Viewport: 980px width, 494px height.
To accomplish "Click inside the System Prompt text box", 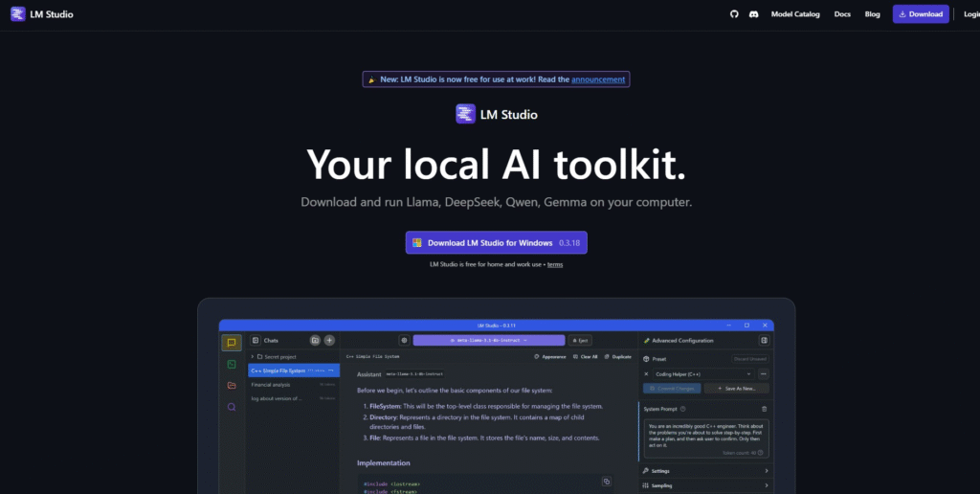I will point(706,438).
